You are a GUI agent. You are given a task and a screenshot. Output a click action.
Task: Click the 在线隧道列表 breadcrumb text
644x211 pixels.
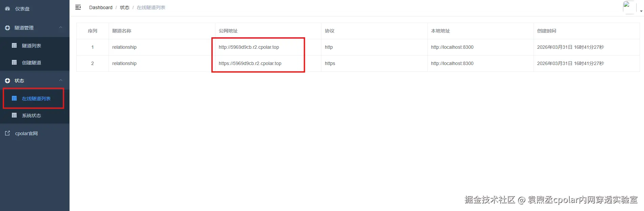tap(151, 7)
